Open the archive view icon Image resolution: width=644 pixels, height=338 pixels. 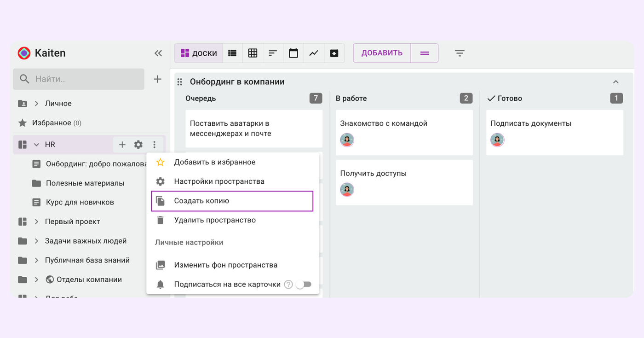334,53
